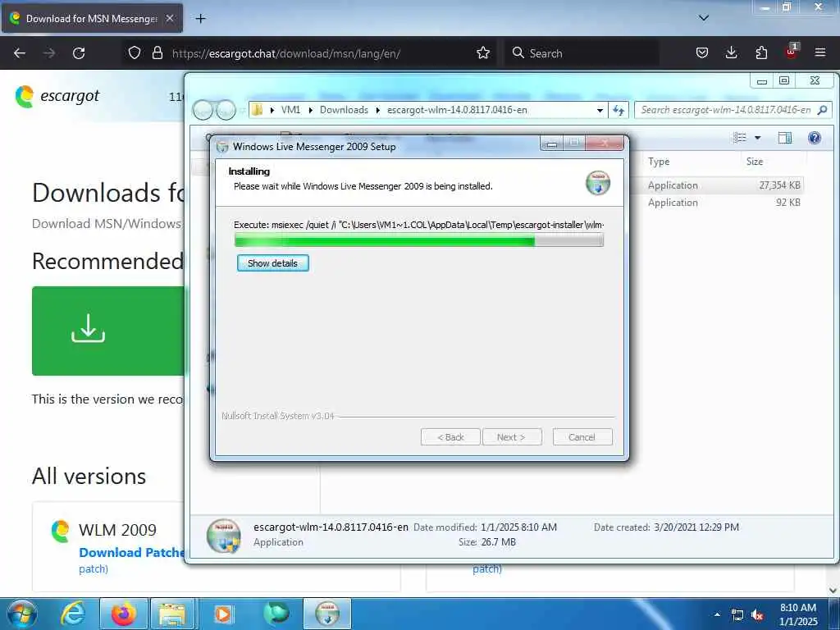Toggle the Explorer preview pane icon

pos(785,138)
